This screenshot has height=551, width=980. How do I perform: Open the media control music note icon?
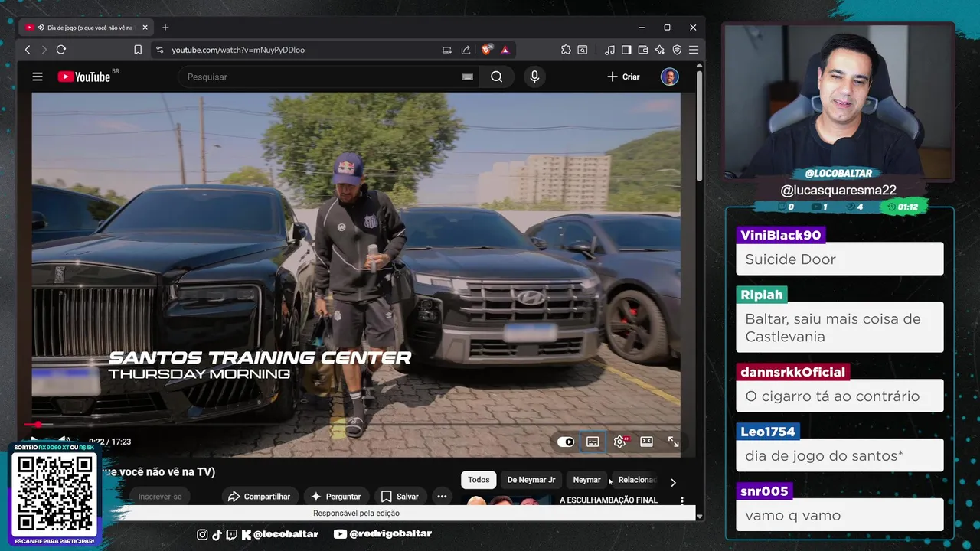[609, 50]
